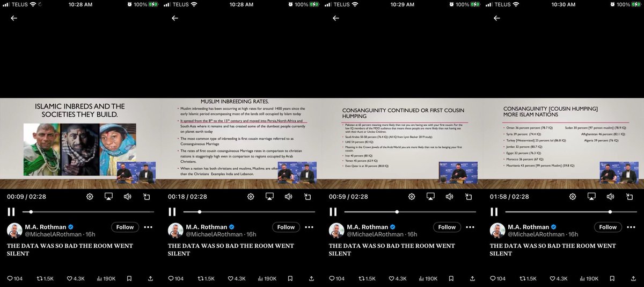The image size is (644, 287).
Task: Share the post in the 01:58 screenshot
Action: (633, 278)
